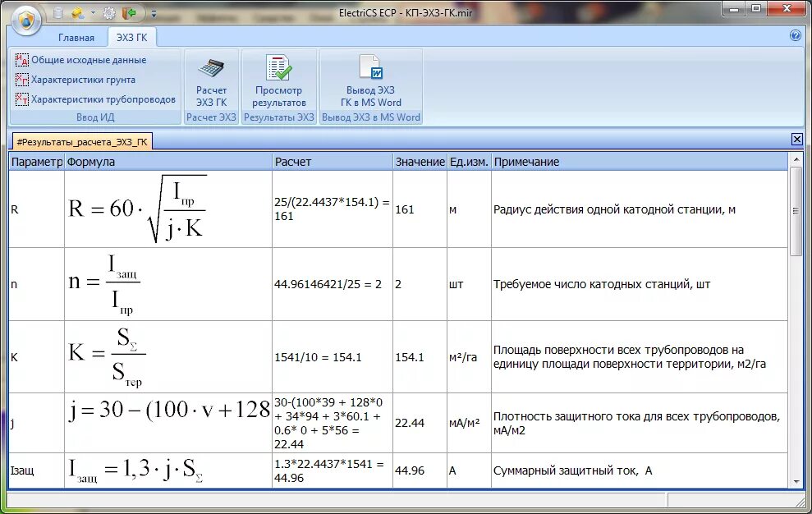Click the exit door icon with green arrow
Image resolution: width=812 pixels, height=514 pixels.
click(129, 13)
